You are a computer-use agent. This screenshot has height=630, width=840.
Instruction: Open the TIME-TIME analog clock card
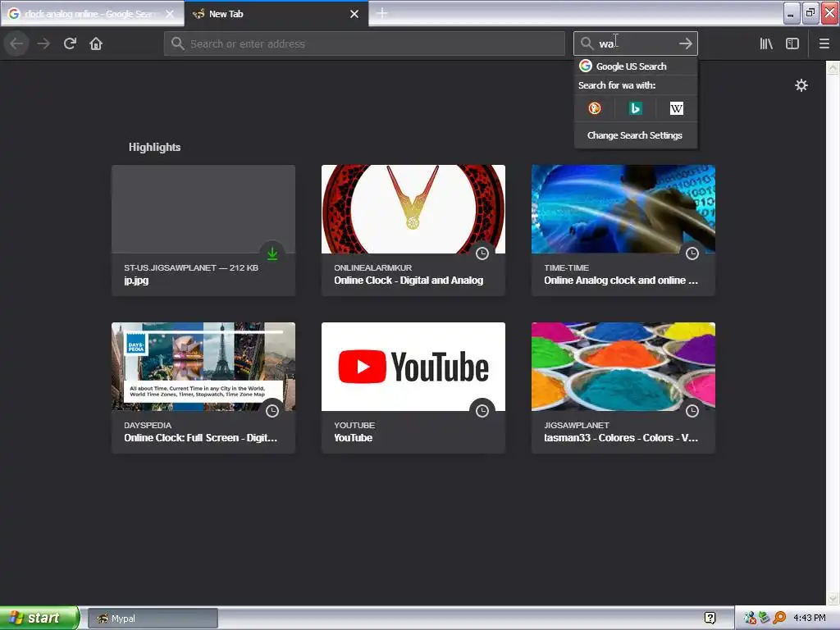coord(623,231)
